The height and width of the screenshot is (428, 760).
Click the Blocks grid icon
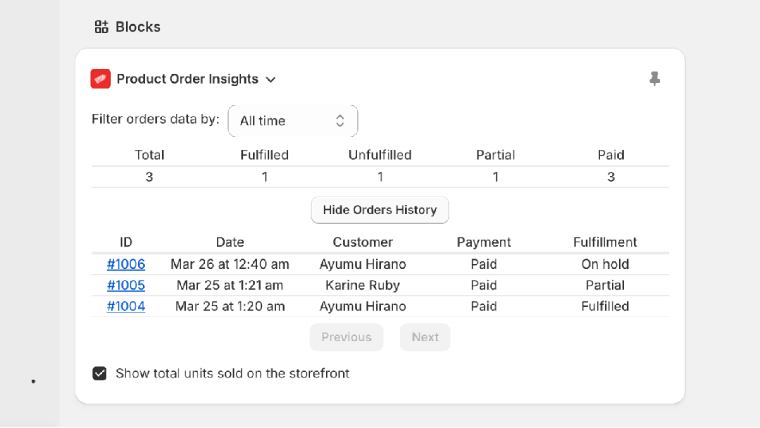(101, 27)
